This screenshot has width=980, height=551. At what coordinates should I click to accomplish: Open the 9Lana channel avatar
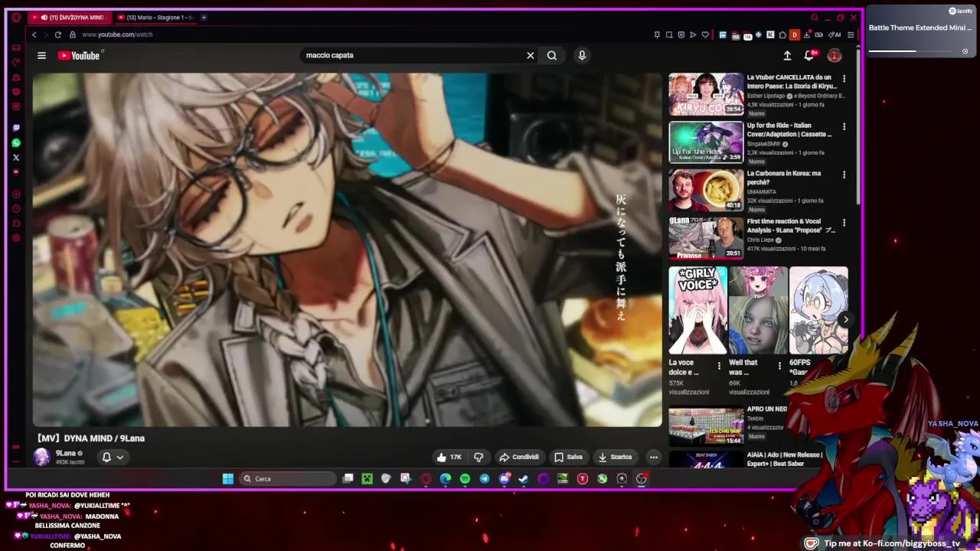41,457
